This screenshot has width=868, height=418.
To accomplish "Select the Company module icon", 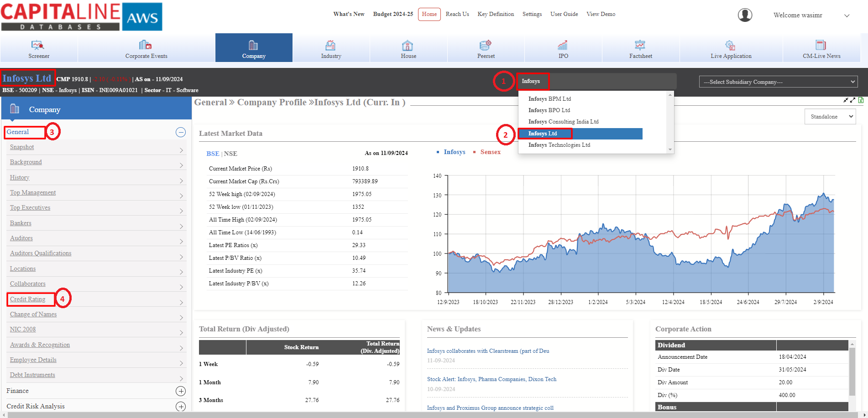I will [253, 45].
